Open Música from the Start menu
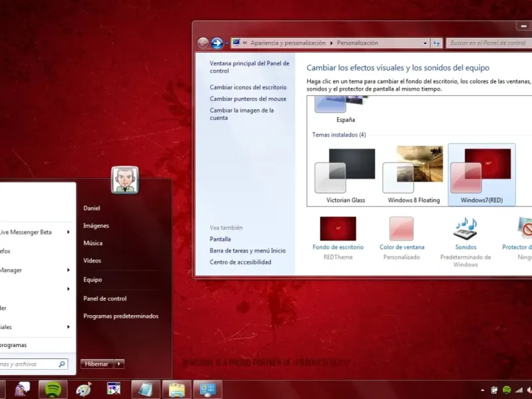The height and width of the screenshot is (399, 532). point(92,243)
